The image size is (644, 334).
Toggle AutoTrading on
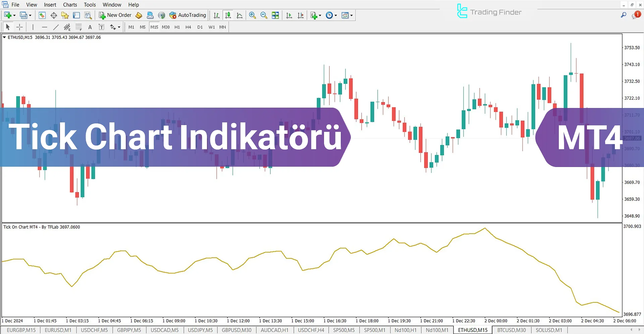coord(188,15)
